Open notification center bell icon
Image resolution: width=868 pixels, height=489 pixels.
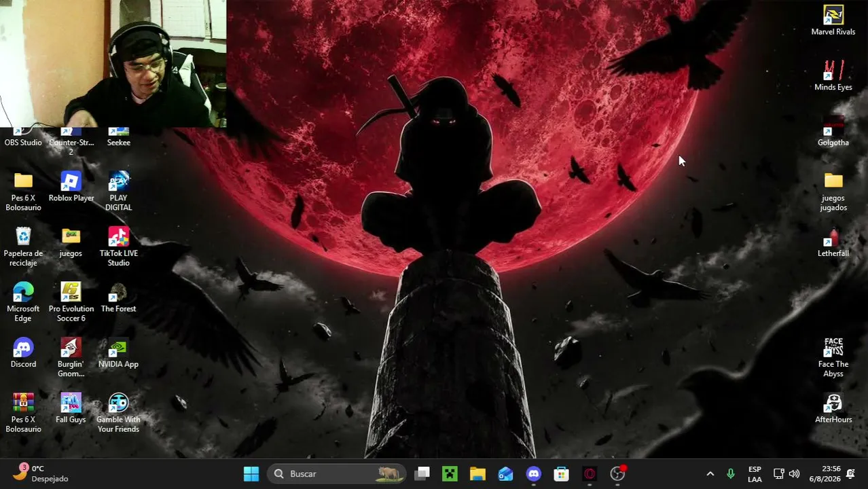point(850,474)
